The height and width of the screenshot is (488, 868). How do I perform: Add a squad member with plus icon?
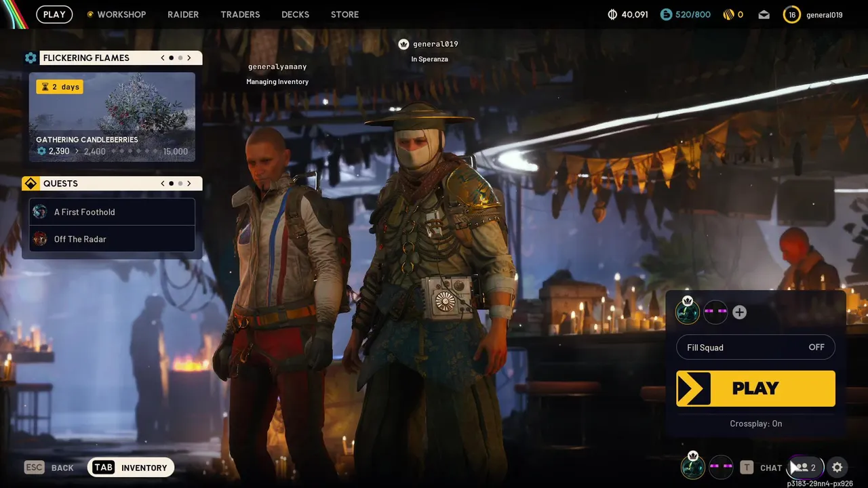740,312
